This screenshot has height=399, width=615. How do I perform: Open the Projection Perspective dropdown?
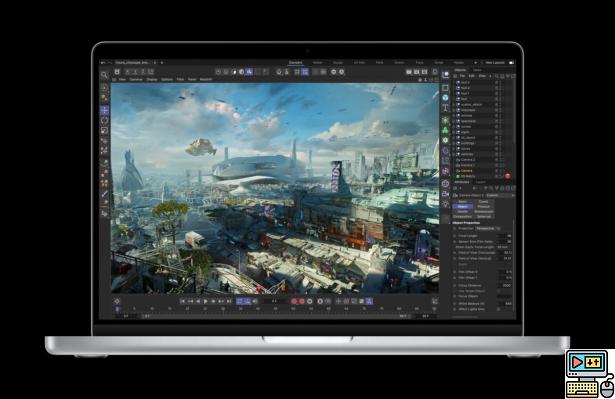tap(488, 228)
